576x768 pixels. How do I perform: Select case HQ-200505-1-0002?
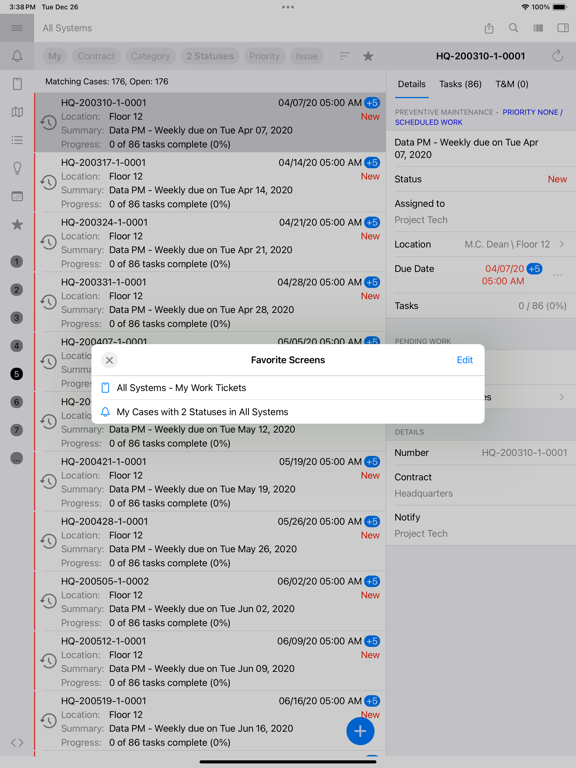tap(210, 601)
